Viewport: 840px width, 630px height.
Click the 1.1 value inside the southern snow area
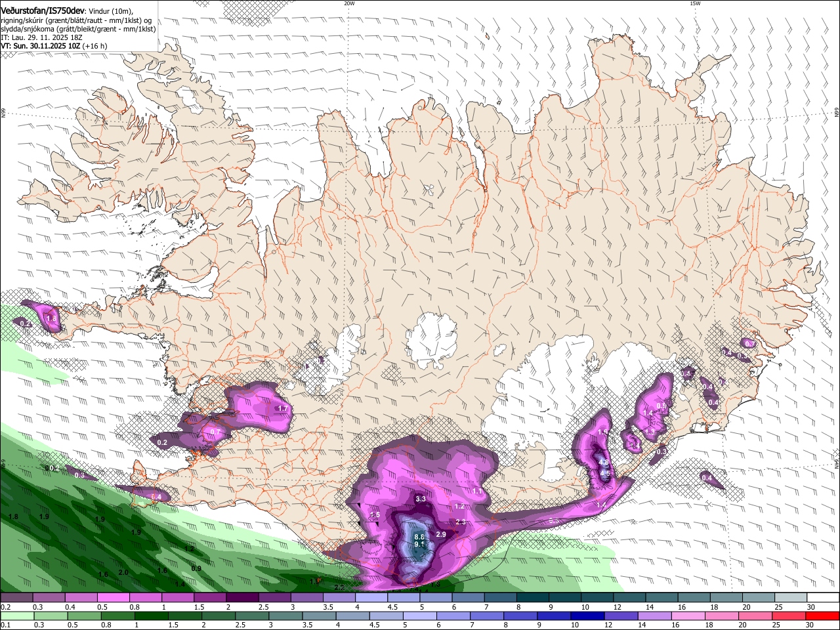(477, 491)
